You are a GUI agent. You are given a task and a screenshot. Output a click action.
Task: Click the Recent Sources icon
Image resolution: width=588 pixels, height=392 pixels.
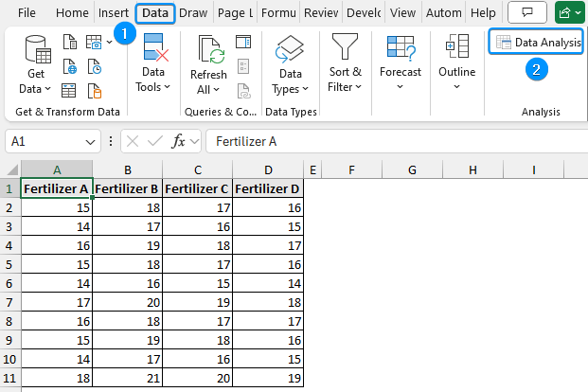click(x=95, y=66)
